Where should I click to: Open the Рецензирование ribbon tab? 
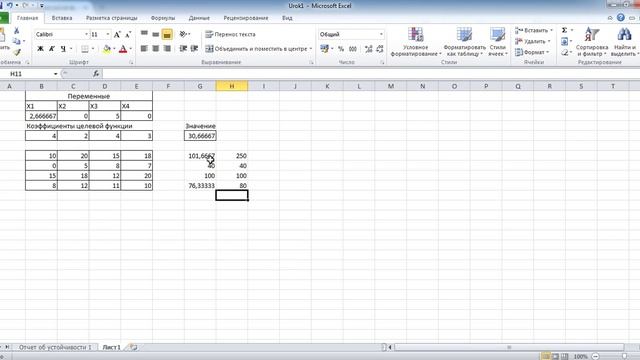(246, 18)
